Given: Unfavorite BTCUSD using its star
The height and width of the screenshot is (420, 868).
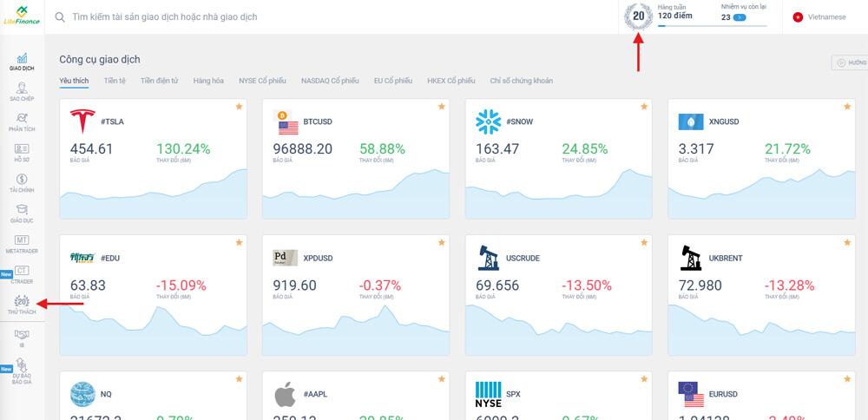Looking at the screenshot, I should (442, 106).
